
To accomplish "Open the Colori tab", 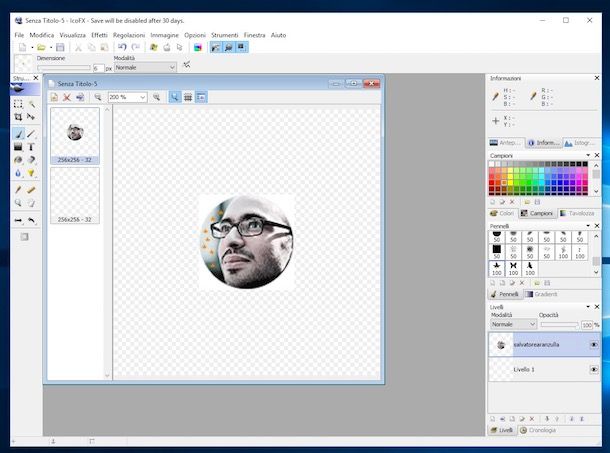I will [x=501, y=213].
